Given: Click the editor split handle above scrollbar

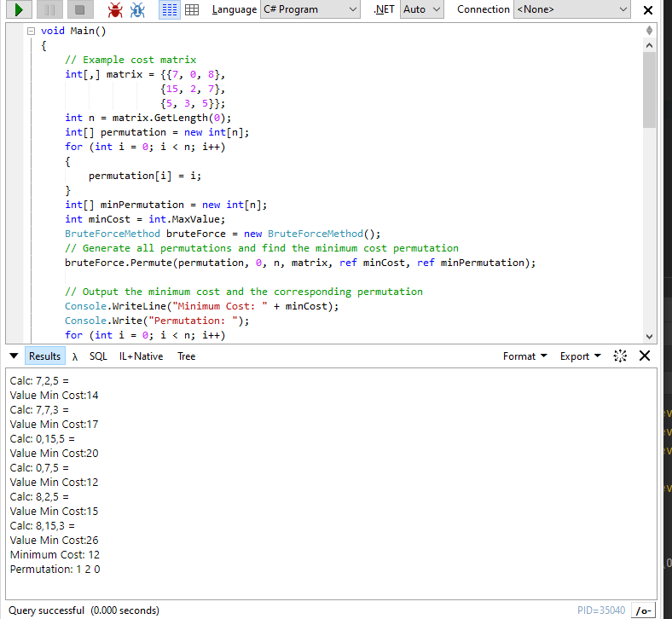Looking at the screenshot, I should click(649, 31).
